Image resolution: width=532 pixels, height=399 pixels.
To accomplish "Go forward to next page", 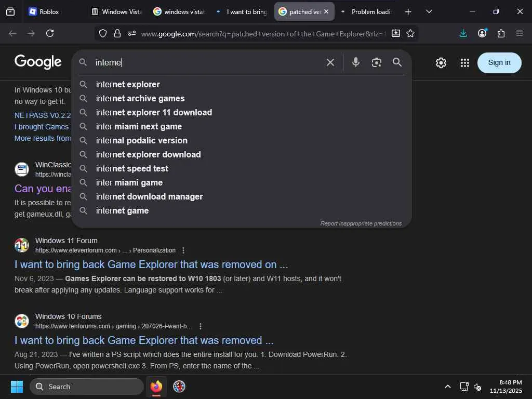I will (31, 33).
